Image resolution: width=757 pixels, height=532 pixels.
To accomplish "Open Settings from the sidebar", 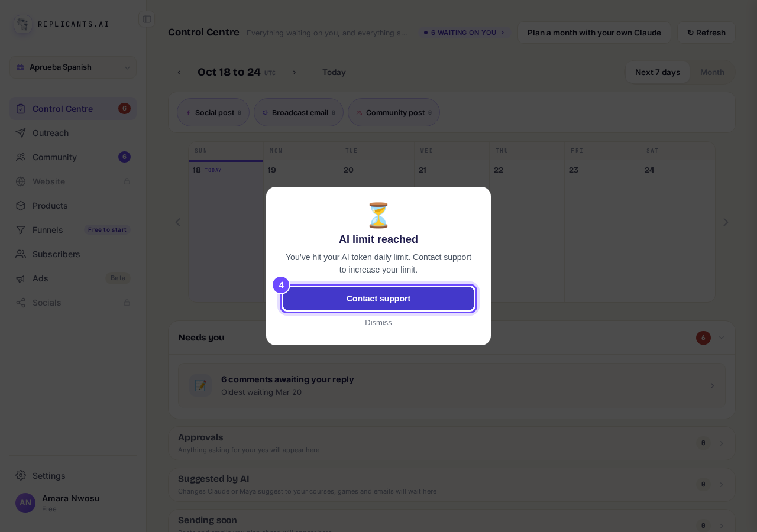I will pos(73,476).
